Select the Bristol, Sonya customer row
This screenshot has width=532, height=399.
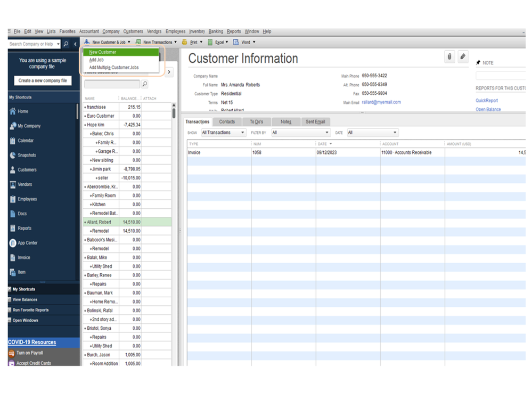pos(127,328)
